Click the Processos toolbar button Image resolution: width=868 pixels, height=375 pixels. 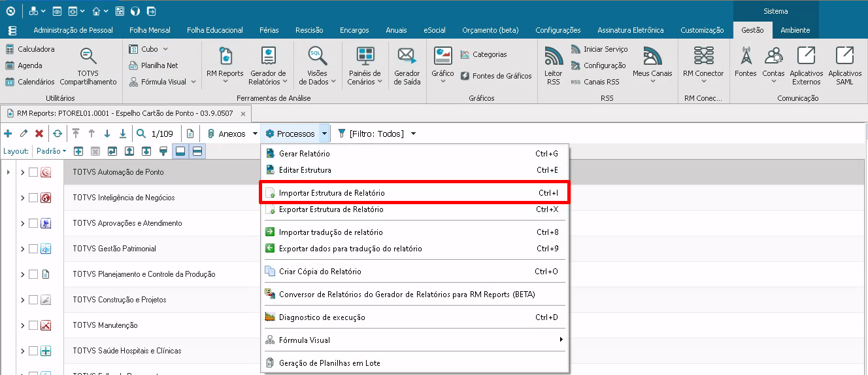pos(290,134)
